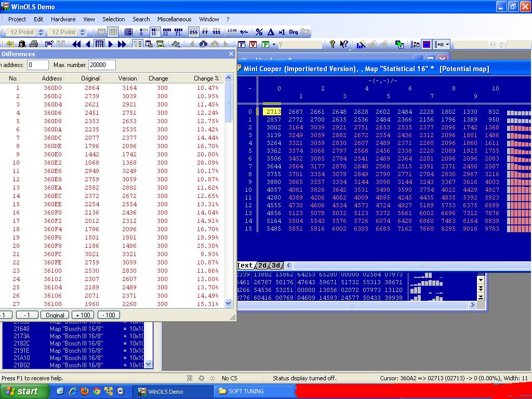Image resolution: width=532 pixels, height=399 pixels.
Task: Adjust second 12 Point font stepper
Action: pyautogui.click(x=83, y=32)
